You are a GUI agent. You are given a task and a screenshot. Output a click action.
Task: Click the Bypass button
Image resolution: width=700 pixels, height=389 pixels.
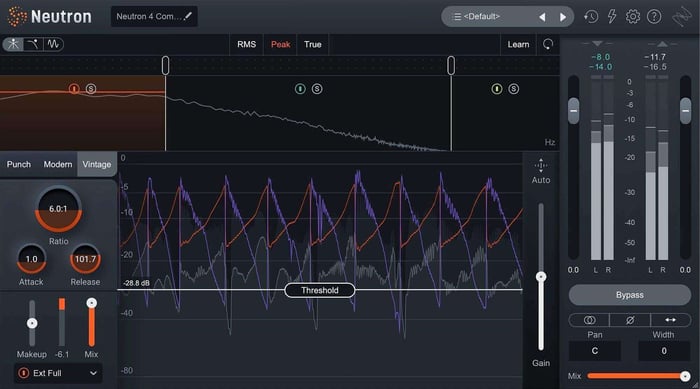click(629, 295)
